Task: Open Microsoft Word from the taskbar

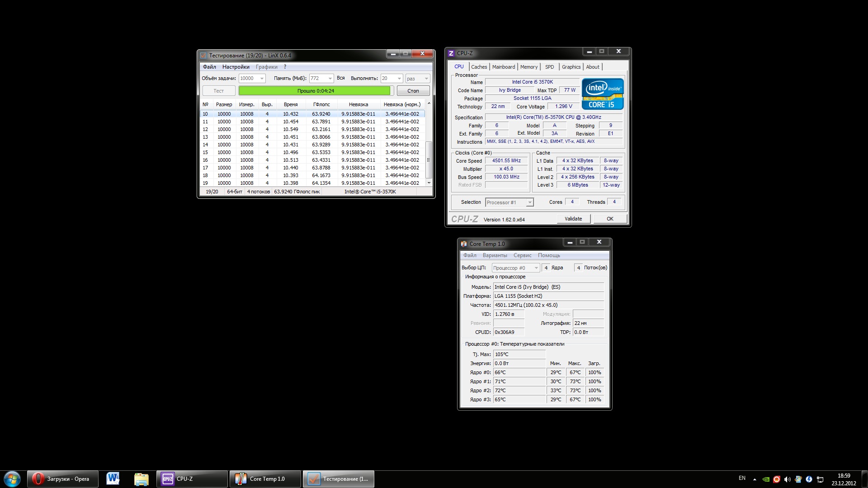Action: coord(113,479)
